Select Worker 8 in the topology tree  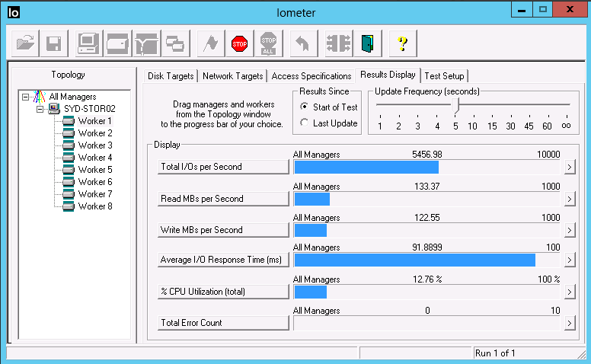point(95,206)
